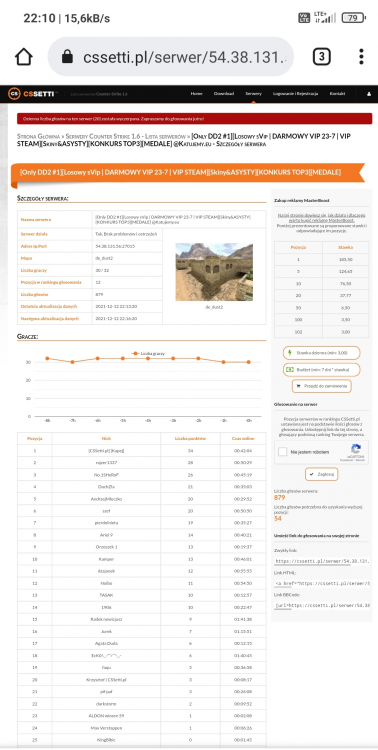
Task: Click map value 'de_dust2' in details table
Action: (x=103, y=258)
